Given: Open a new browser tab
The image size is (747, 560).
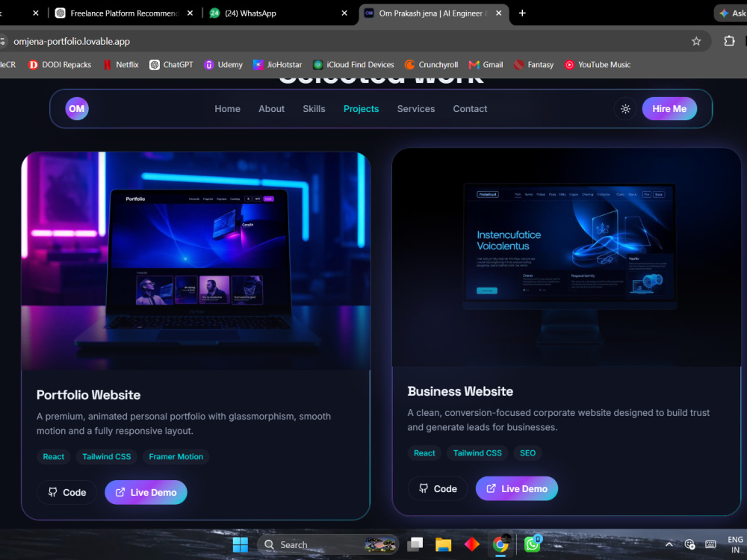Looking at the screenshot, I should (522, 13).
